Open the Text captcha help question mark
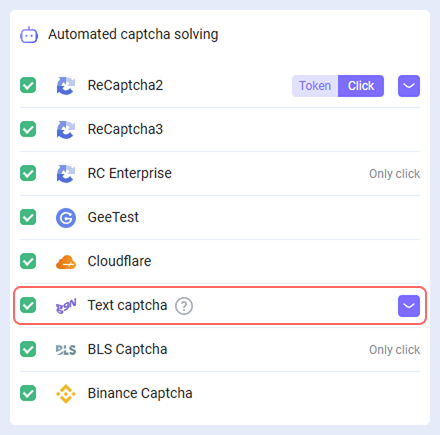 point(184,306)
